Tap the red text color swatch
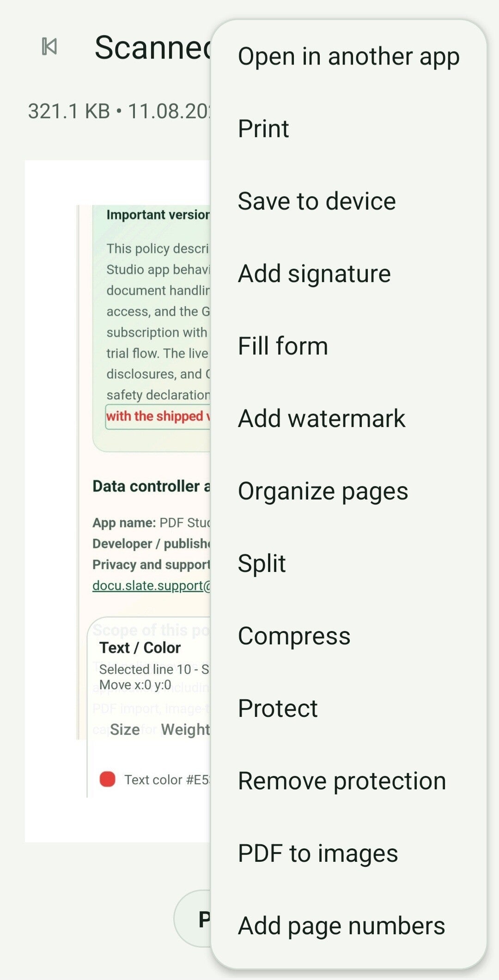This screenshot has height=980, width=499. 107,779
